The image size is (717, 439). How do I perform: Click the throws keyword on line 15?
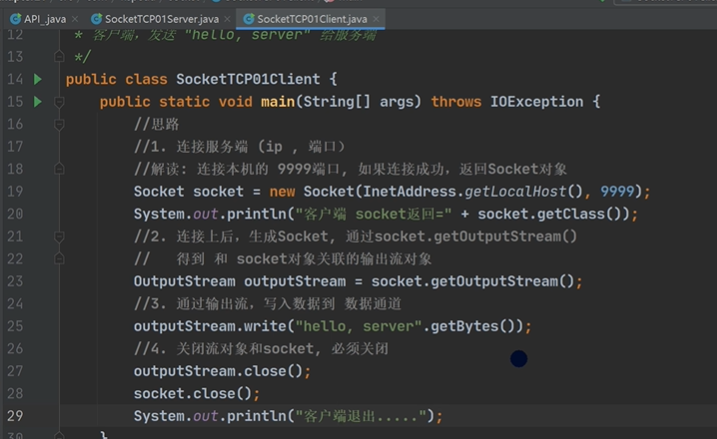456,102
